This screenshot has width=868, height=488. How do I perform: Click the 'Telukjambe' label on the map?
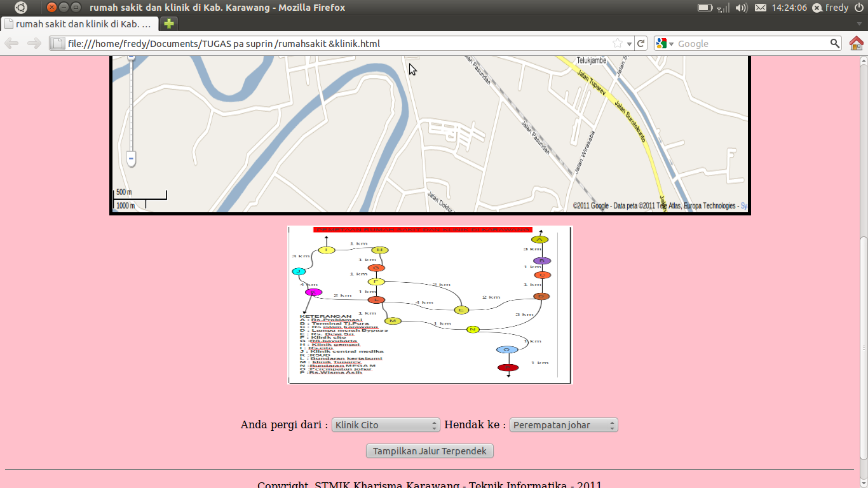pyautogui.click(x=591, y=61)
